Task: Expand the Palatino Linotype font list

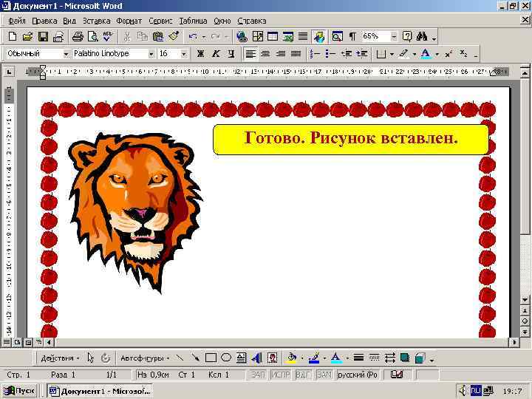Action: point(151,54)
